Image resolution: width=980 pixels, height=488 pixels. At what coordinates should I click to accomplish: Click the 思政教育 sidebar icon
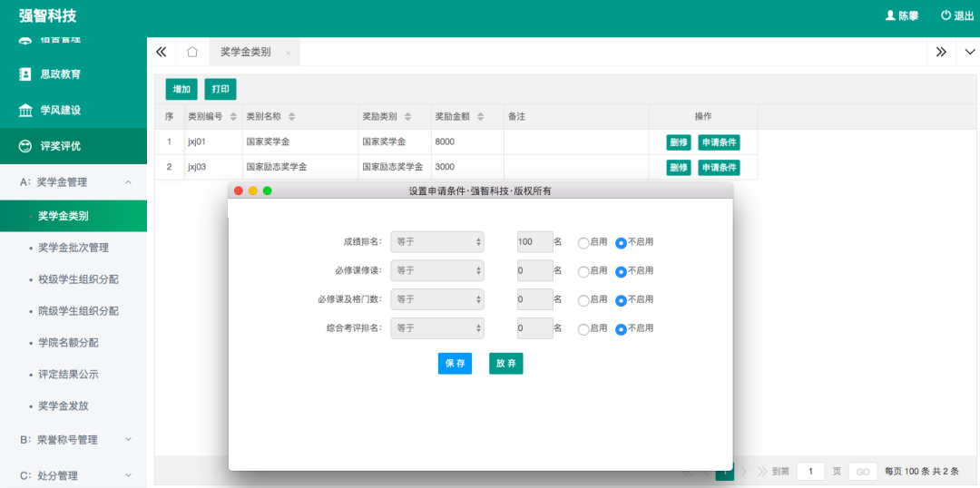tap(25, 74)
